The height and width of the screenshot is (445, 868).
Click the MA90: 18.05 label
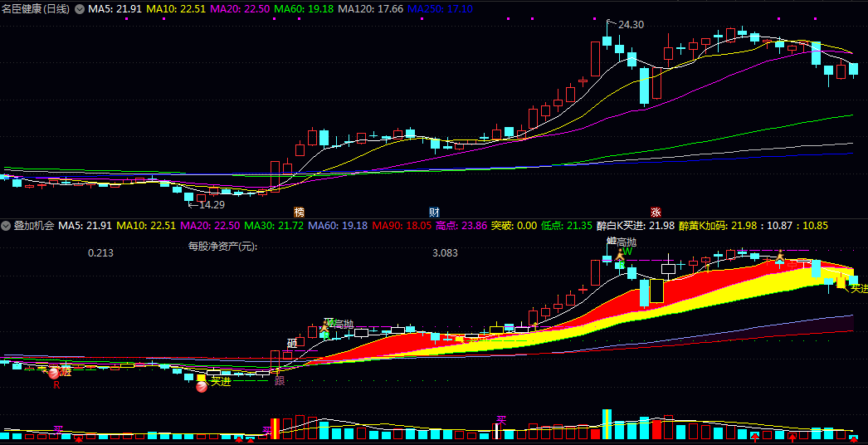[x=401, y=226]
